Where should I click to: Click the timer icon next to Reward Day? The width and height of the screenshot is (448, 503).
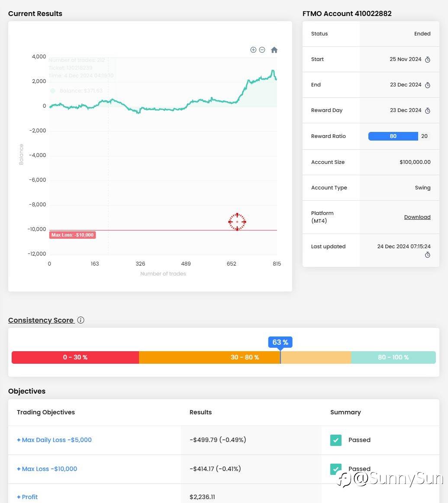(428, 111)
